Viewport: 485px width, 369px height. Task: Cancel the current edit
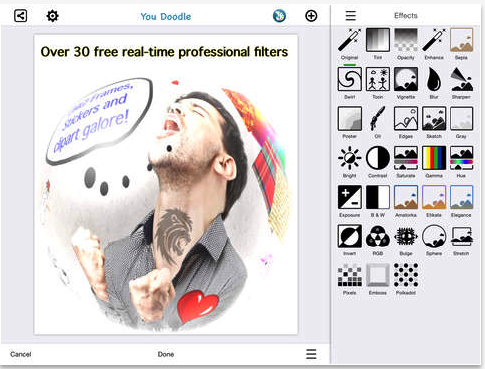(21, 354)
